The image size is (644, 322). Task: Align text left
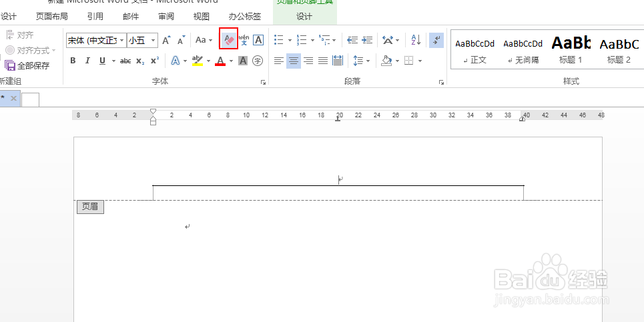pyautogui.click(x=279, y=61)
